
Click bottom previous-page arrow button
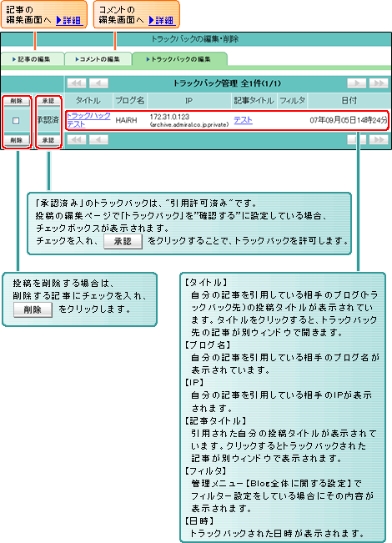point(98,139)
